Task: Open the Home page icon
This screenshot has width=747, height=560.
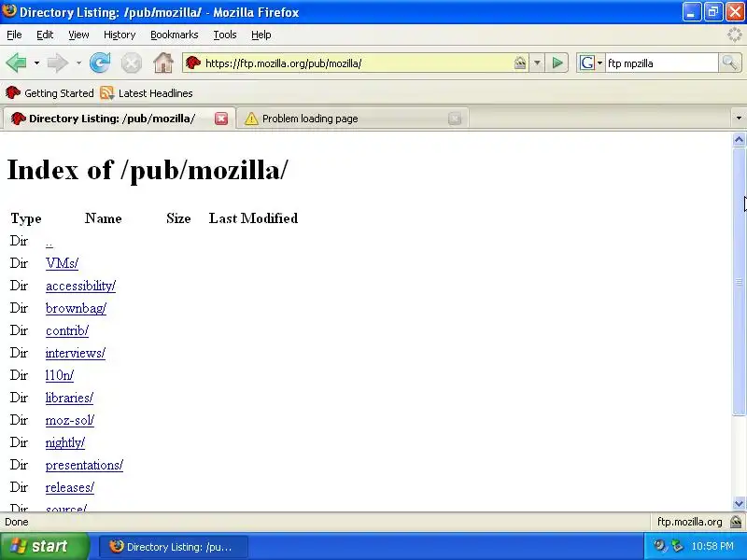Action: (x=162, y=63)
